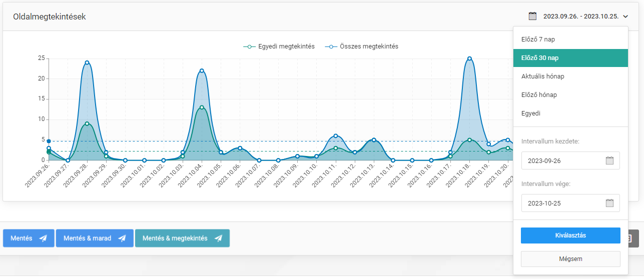Screen dimensions: 644x279
Task: Collapse the date range dropdown chevron
Action: tap(625, 16)
